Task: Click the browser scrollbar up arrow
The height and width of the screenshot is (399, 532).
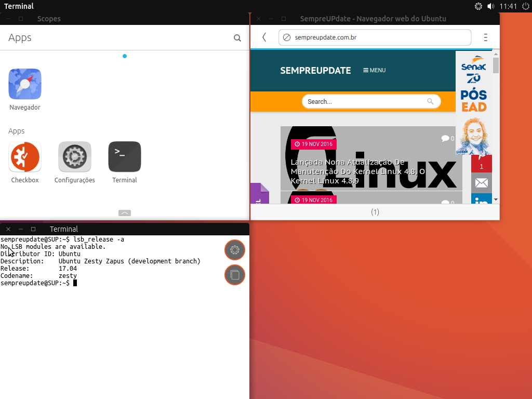Action: click(496, 54)
